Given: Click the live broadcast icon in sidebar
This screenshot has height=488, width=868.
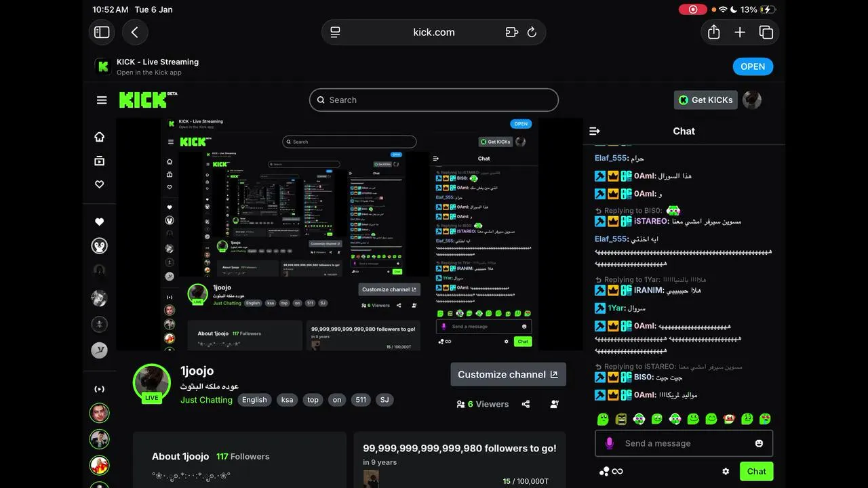Looking at the screenshot, I should 100,389.
